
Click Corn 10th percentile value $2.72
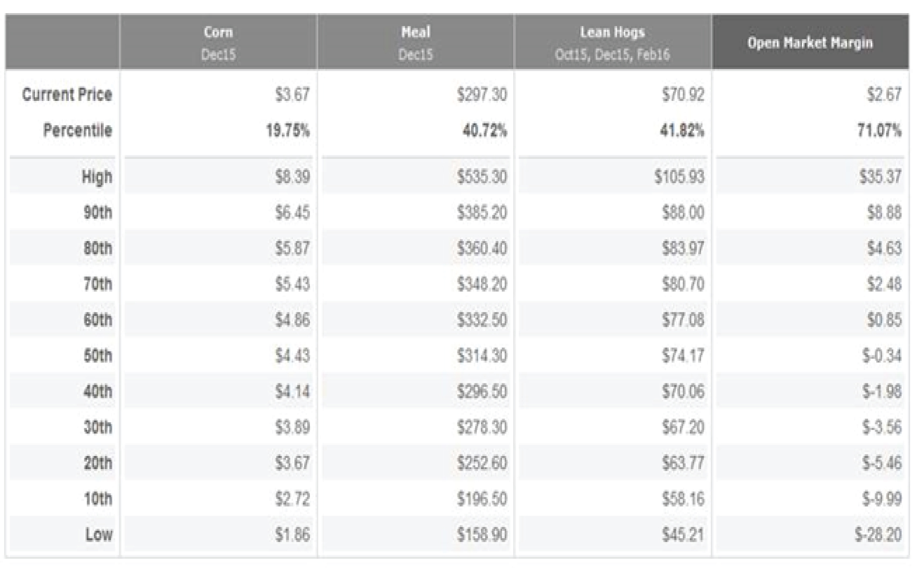pos(292,499)
